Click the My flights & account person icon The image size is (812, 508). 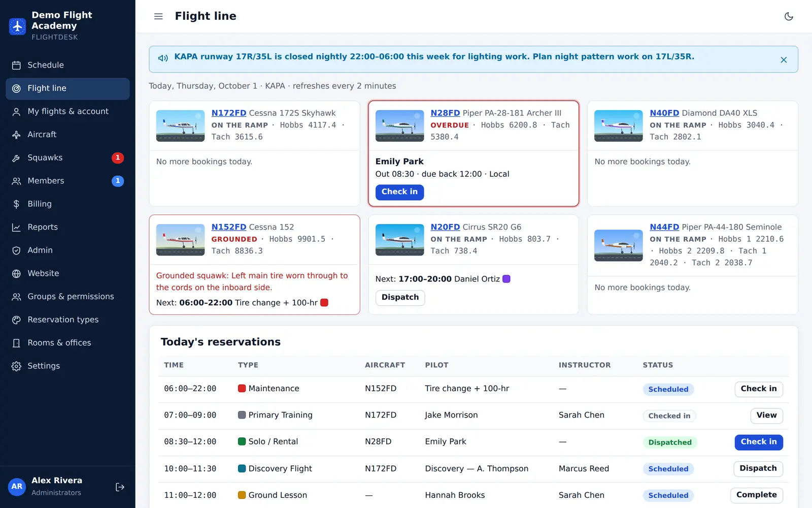(16, 112)
